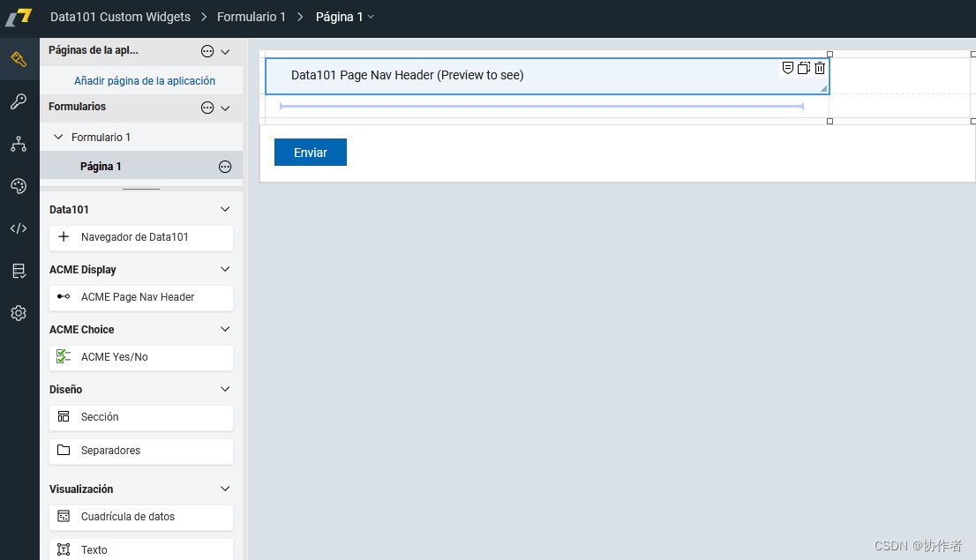This screenshot has width=976, height=560.
Task: Open the workflow hierarchy icon in sidebar
Action: pyautogui.click(x=19, y=144)
